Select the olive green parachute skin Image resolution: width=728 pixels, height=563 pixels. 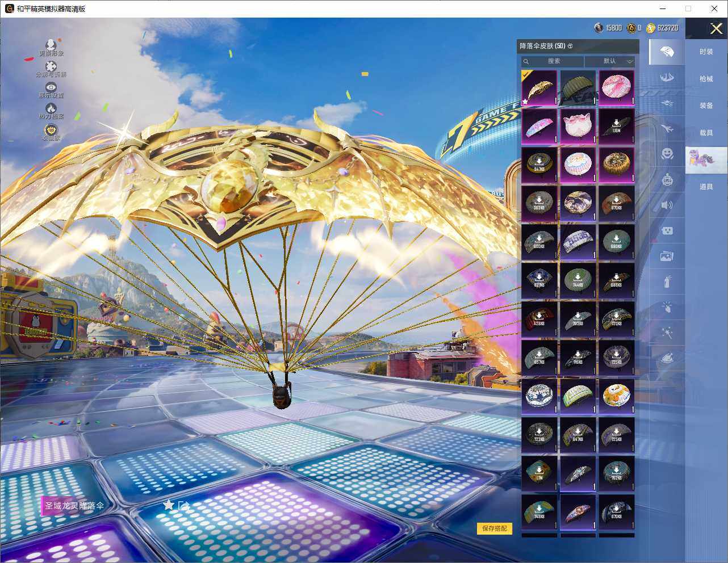pyautogui.click(x=578, y=88)
